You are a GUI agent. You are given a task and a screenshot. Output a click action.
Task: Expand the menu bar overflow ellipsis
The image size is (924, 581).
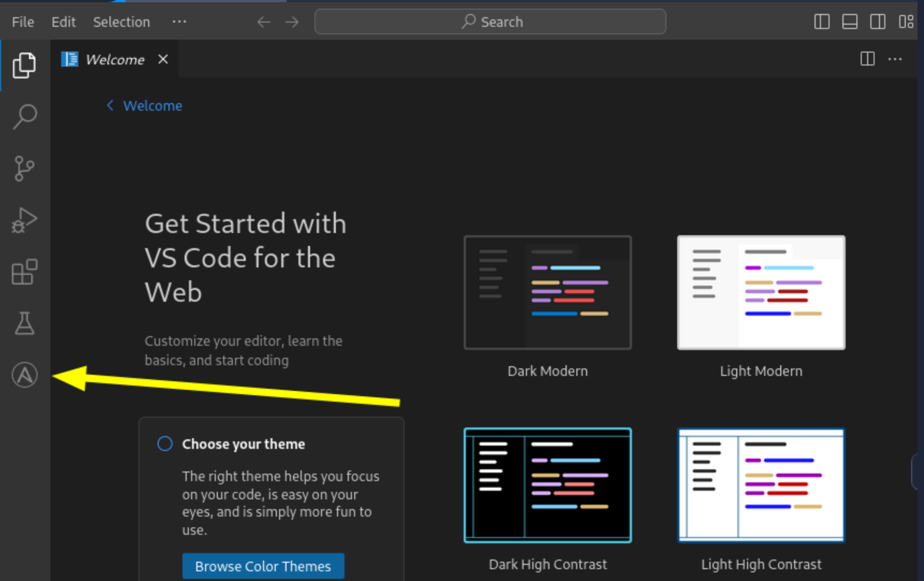[179, 21]
